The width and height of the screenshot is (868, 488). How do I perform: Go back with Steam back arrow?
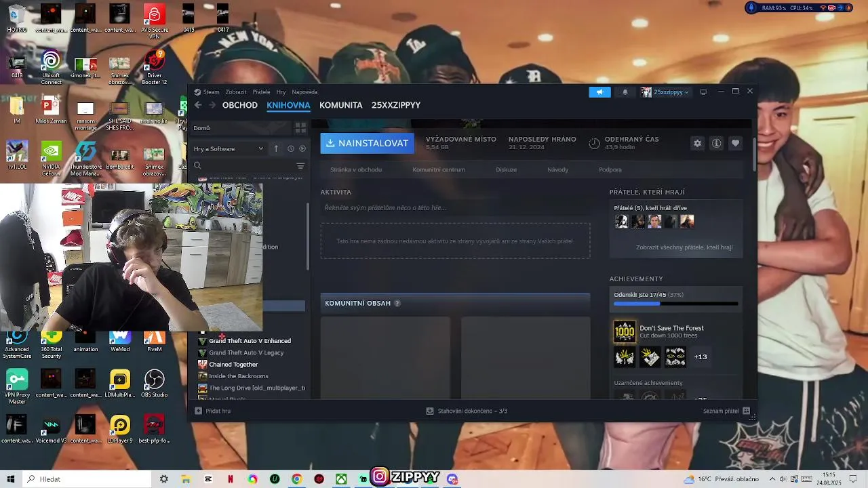coord(198,105)
